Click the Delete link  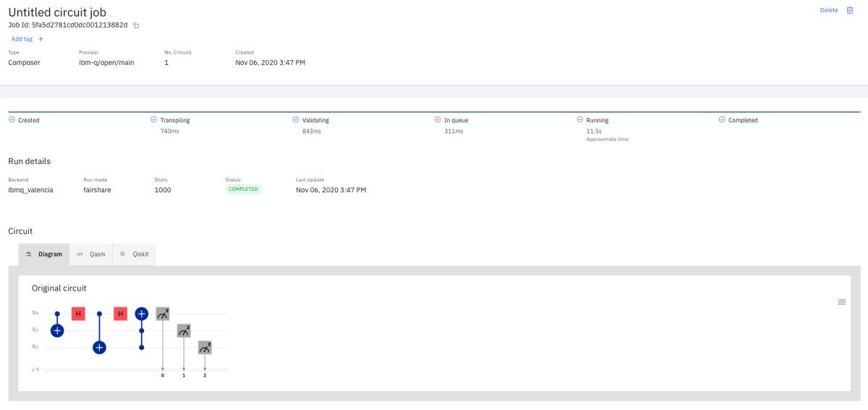pyautogui.click(x=829, y=10)
